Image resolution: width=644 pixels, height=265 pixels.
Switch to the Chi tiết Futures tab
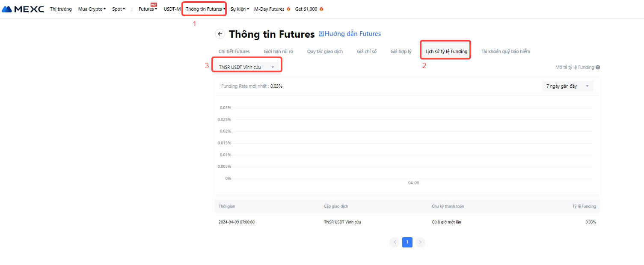(234, 51)
